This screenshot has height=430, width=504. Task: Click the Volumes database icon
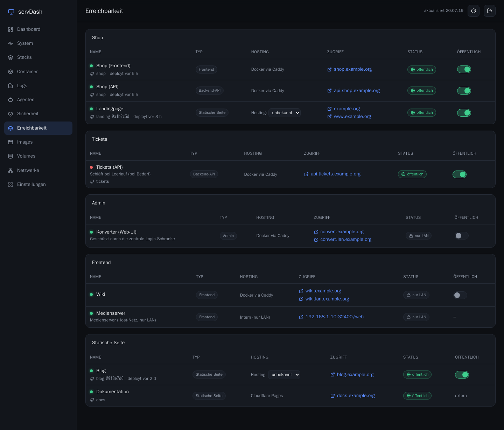point(10,156)
